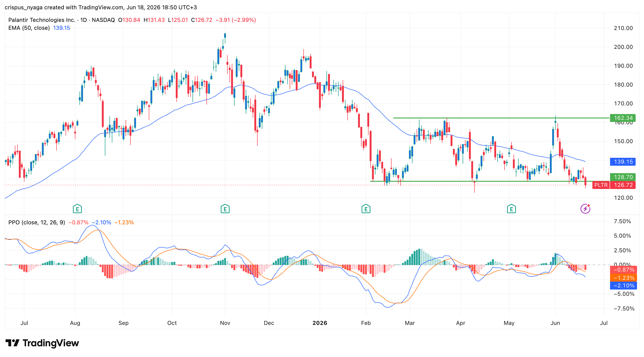The image size is (644, 357).
Task: Click the 170.00 price axis label
Action: [623, 104]
